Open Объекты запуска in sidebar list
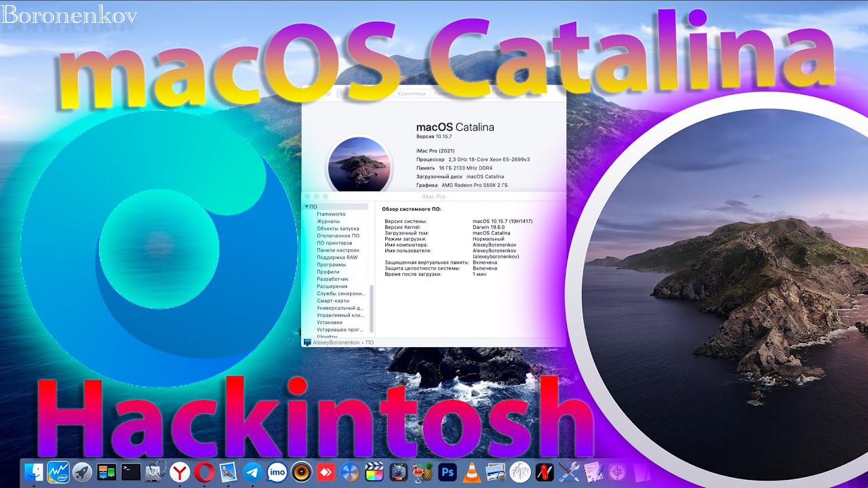Screen dimensions: 868x488 (338, 228)
